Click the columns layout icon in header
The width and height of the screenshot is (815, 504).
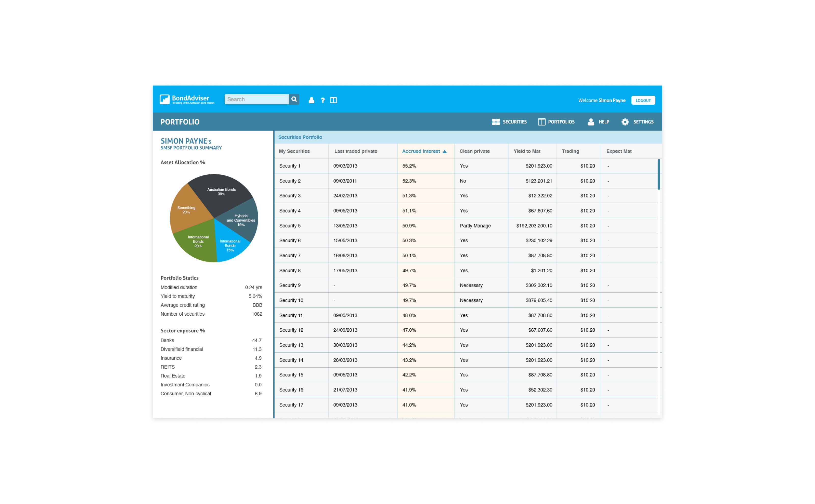[x=333, y=100]
